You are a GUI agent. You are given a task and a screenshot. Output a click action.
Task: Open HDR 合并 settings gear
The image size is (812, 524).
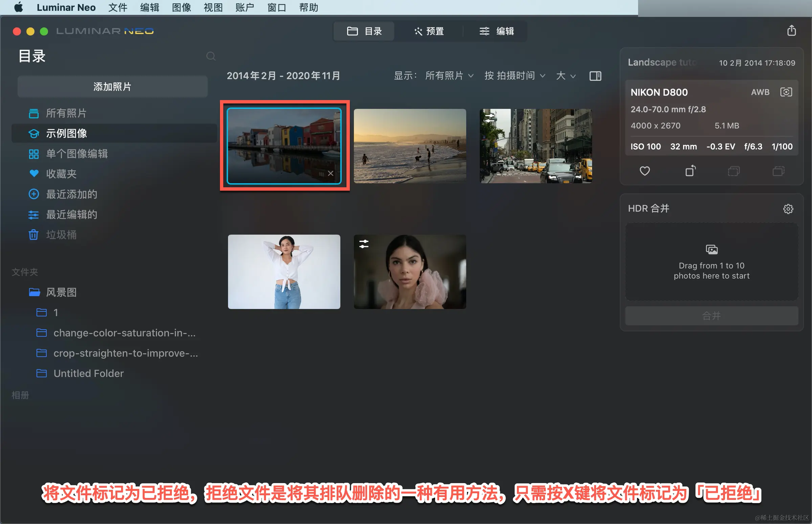[x=788, y=209]
